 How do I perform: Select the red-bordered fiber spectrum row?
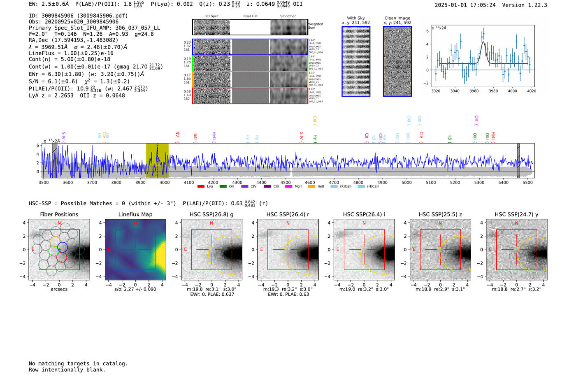pyautogui.click(x=250, y=95)
